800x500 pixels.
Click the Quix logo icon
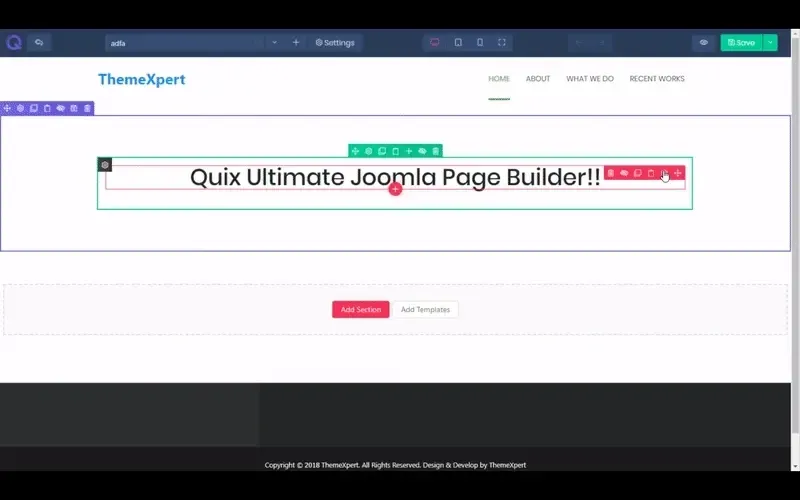[14, 42]
